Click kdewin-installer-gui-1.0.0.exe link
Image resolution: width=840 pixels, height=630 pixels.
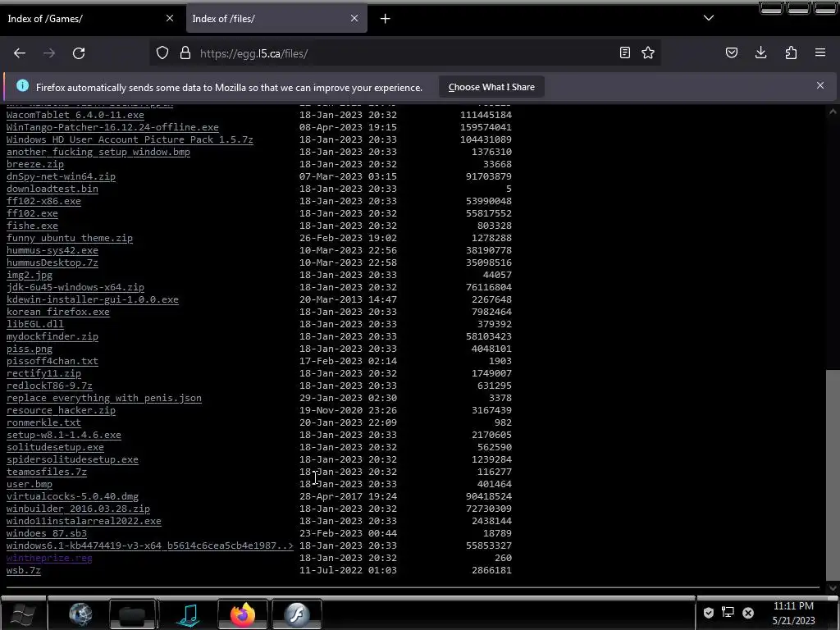[x=93, y=299]
